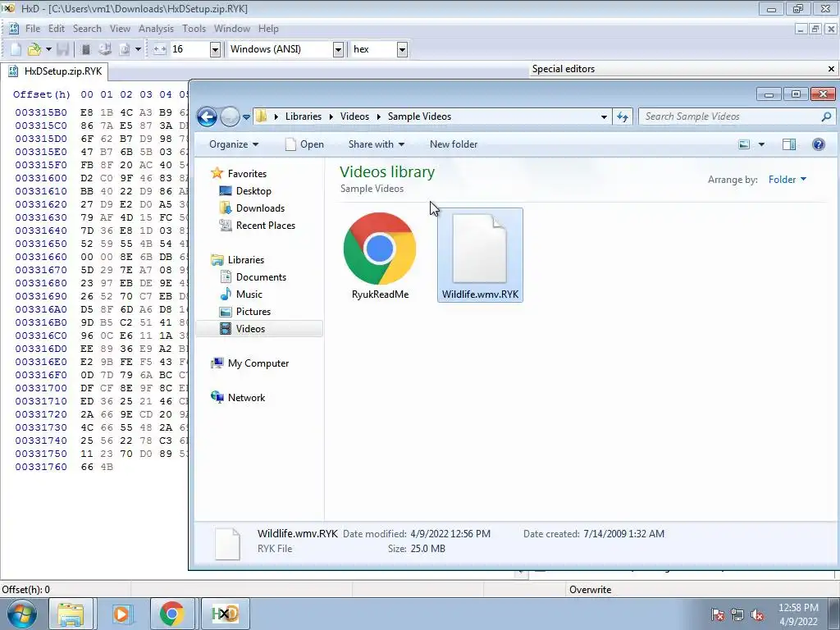Click the Windows Start button
Image resolution: width=840 pixels, height=630 pixels.
22,614
